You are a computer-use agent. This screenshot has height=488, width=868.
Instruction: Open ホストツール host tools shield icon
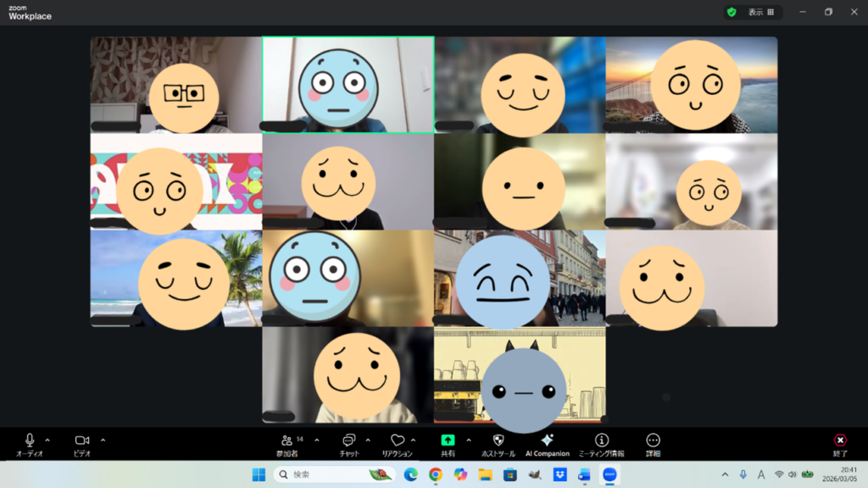[498, 441]
